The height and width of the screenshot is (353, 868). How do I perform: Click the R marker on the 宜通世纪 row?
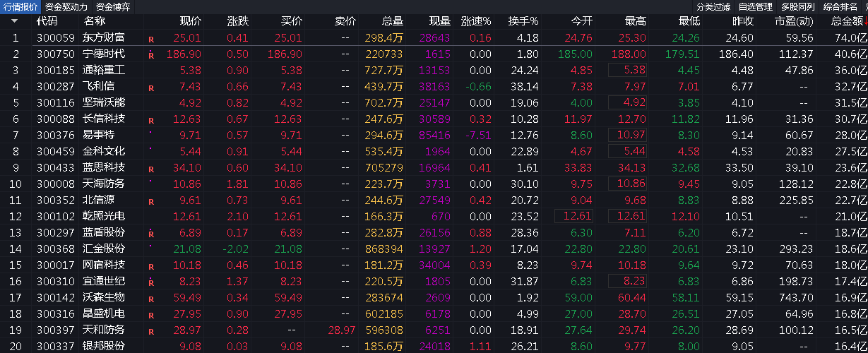pyautogui.click(x=150, y=283)
